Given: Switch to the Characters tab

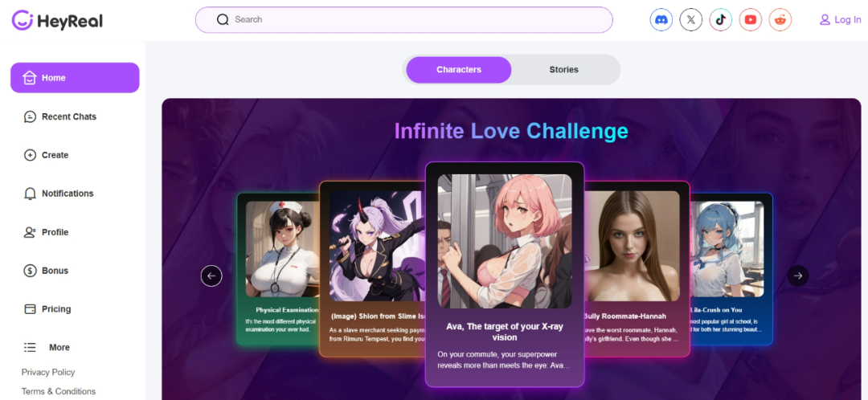Looking at the screenshot, I should point(458,70).
